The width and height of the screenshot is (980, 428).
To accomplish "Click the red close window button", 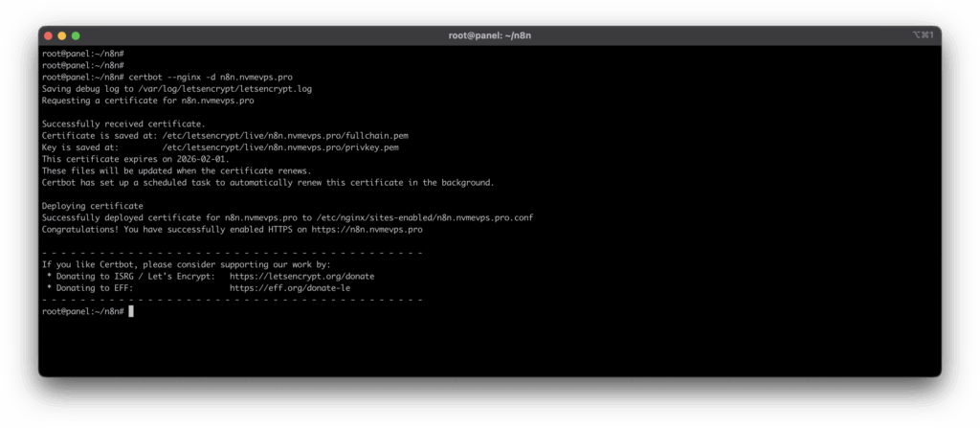I will pos(48,35).
